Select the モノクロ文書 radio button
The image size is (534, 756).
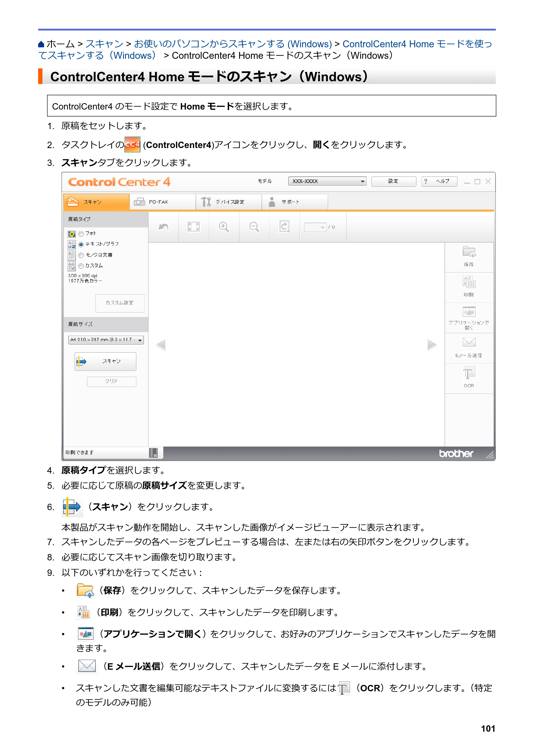(x=81, y=255)
